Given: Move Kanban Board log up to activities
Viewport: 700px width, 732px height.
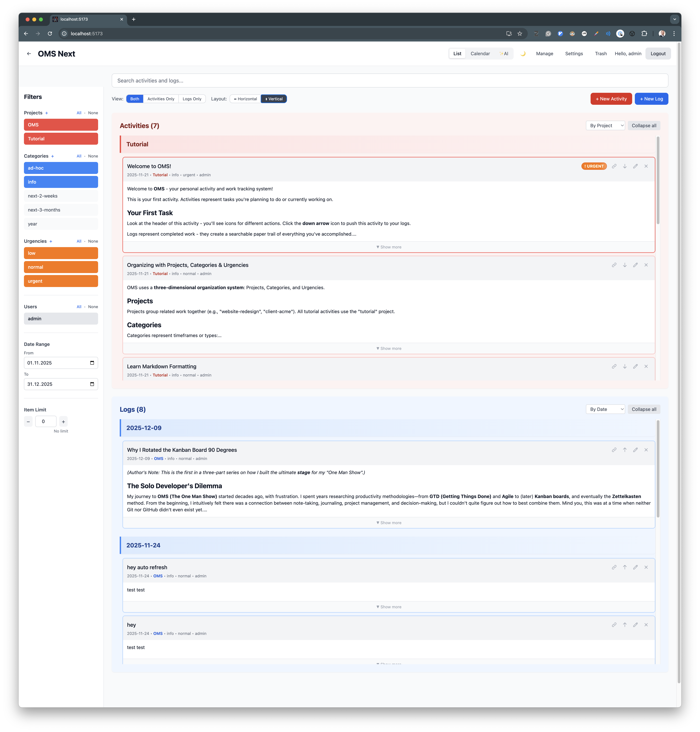Looking at the screenshot, I should pos(625,450).
